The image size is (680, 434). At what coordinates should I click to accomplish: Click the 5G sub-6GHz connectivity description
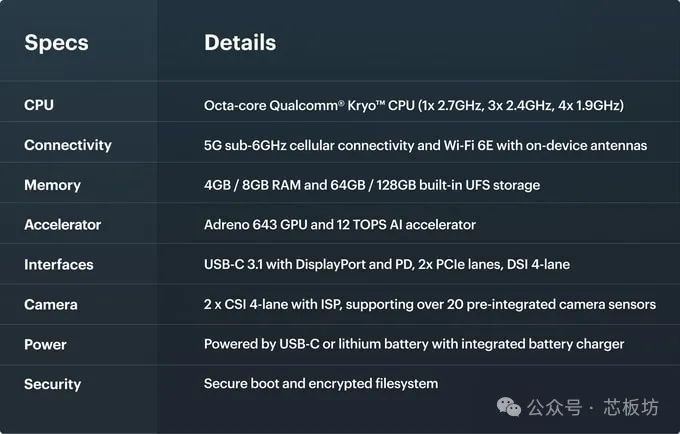425,145
